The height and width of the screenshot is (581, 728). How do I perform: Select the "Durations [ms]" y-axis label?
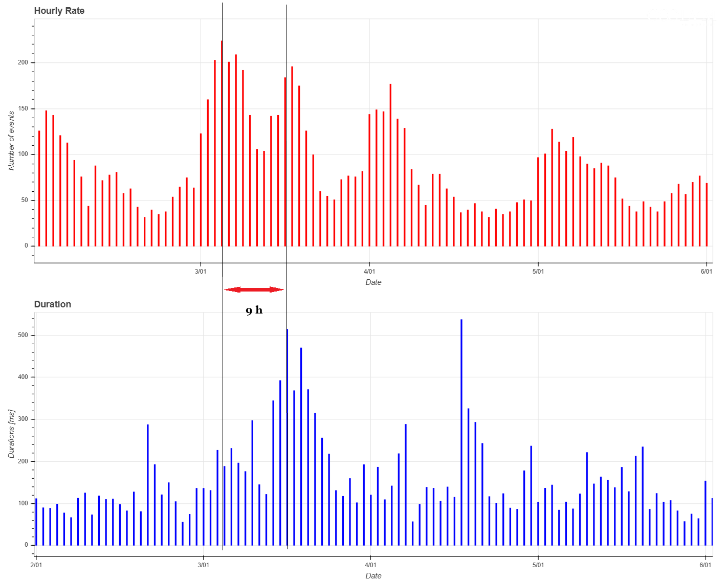coord(11,434)
